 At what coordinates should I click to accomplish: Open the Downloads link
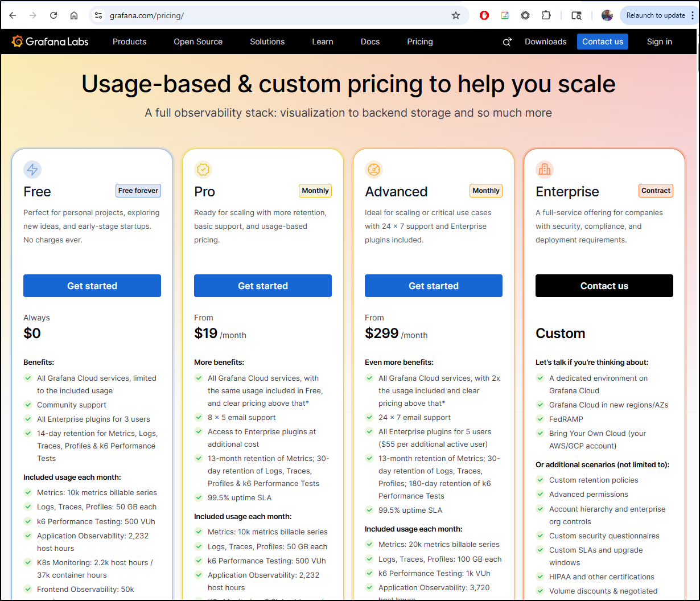[546, 42]
